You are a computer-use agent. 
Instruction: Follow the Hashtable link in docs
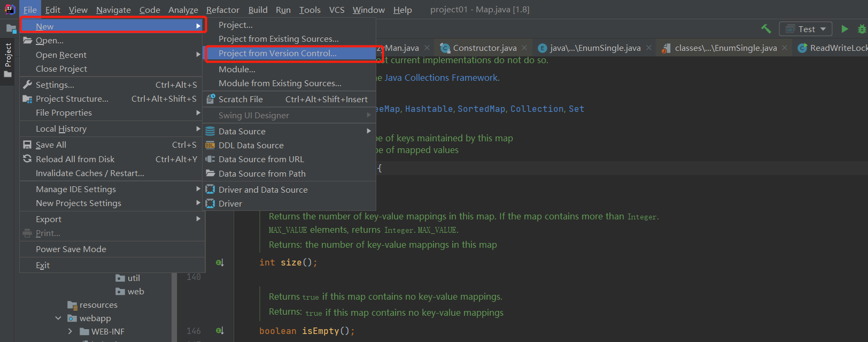pyautogui.click(x=429, y=109)
